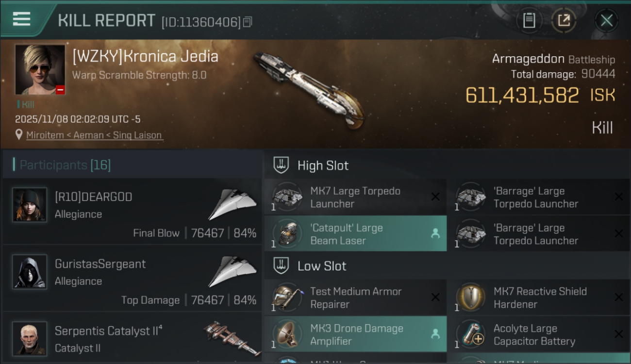631x364 pixels.
Task: Open the hamburger menu icon
Action: pos(21,19)
